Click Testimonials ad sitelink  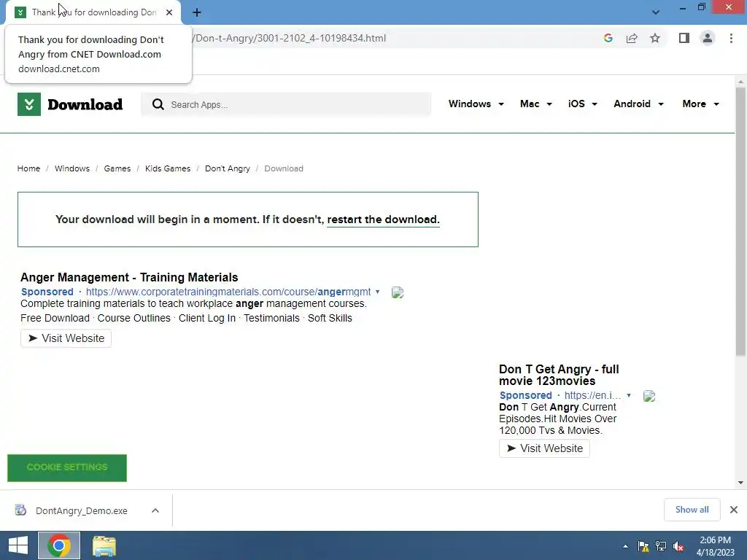point(271,318)
